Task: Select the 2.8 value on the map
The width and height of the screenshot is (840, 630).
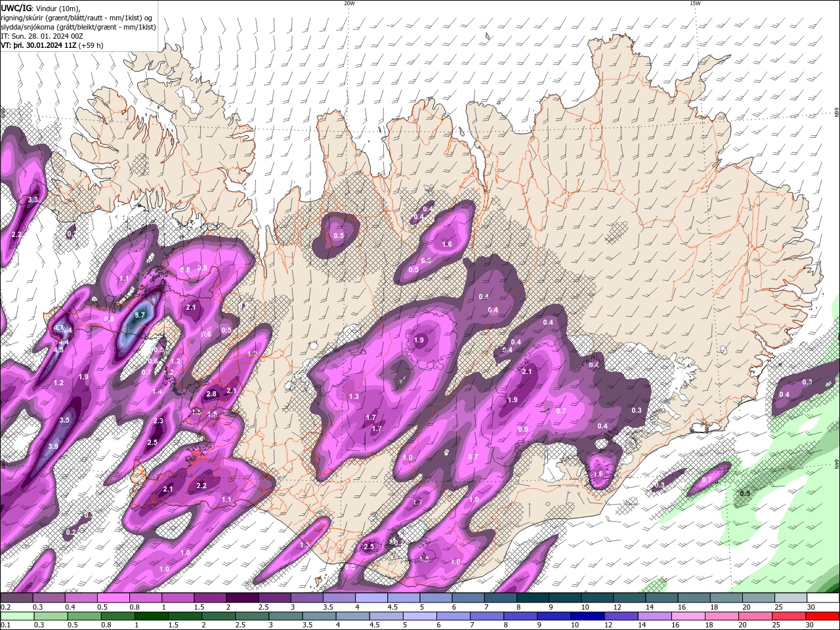Action: [x=211, y=394]
